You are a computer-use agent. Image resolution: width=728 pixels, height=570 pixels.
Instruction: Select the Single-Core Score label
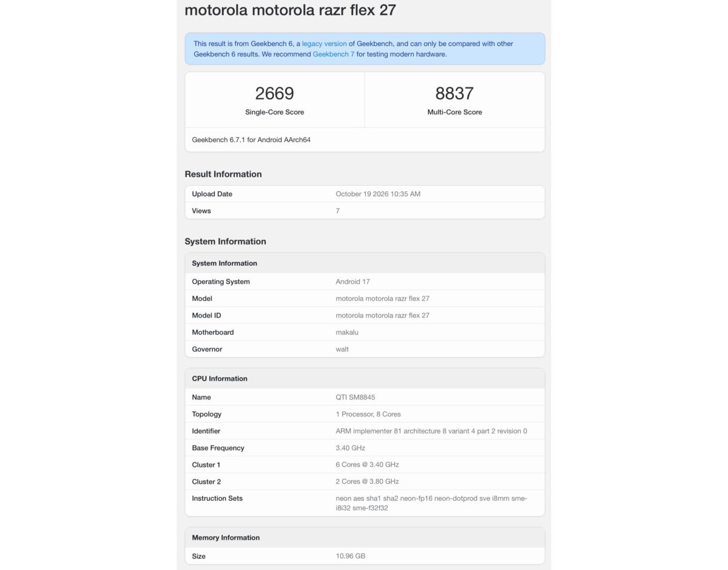(x=274, y=112)
